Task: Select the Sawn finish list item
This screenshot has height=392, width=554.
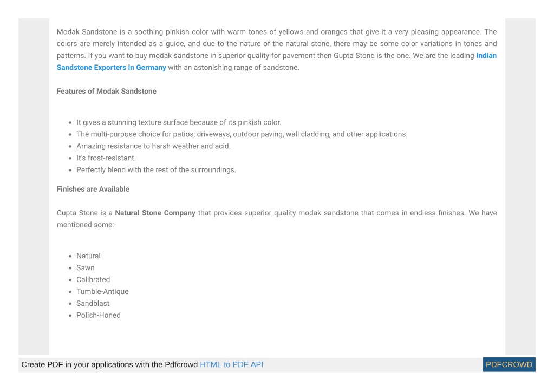Action: coord(86,267)
